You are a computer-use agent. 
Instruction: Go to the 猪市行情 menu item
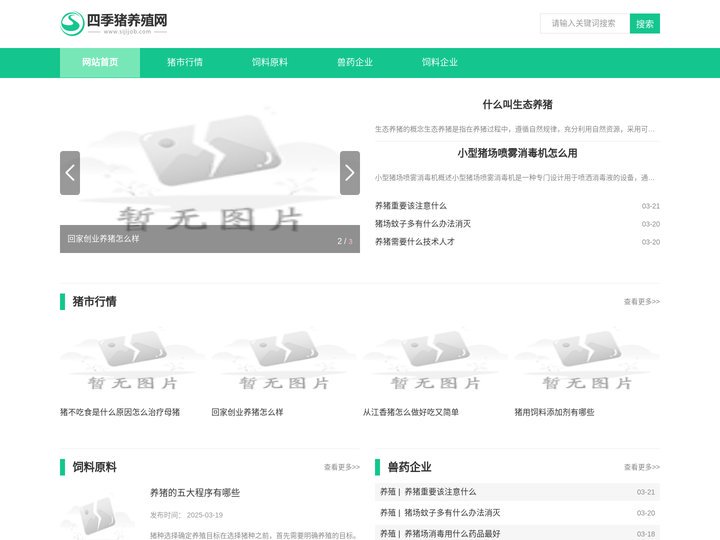(185, 62)
